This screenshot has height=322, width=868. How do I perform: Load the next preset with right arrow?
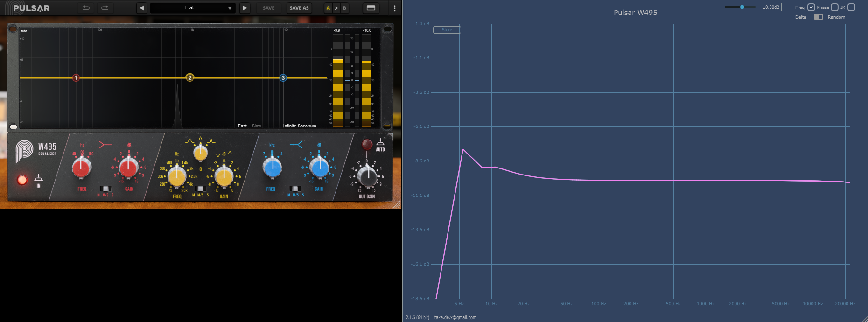(x=245, y=8)
